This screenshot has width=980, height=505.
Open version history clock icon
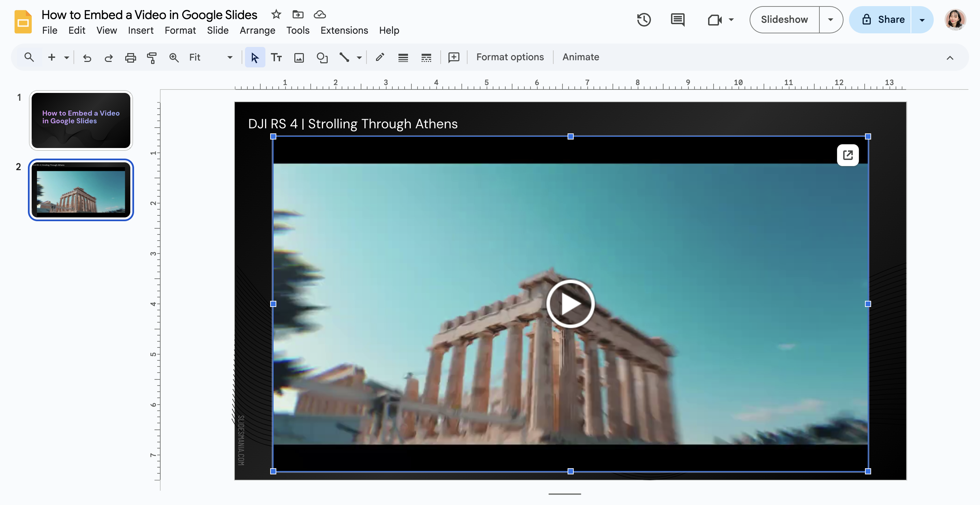point(644,19)
